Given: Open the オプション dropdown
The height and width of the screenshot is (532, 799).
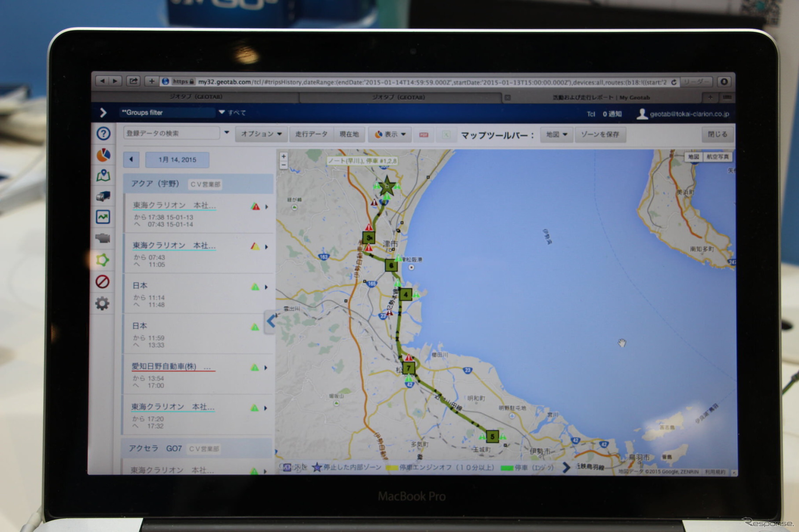Looking at the screenshot, I should point(261,134).
